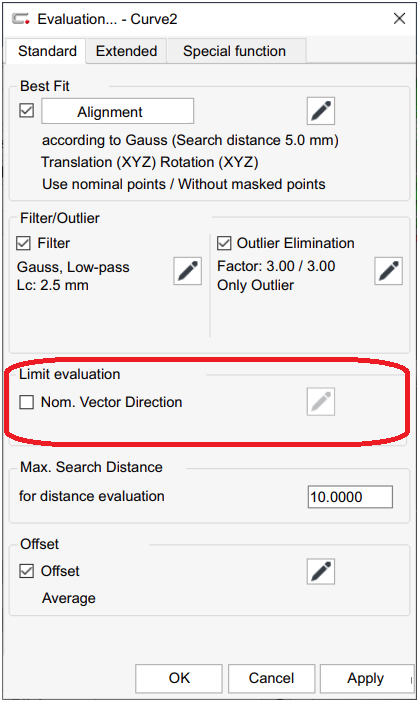This screenshot has height=702, width=418.
Task: Confirm with the OK button
Action: pos(179,678)
